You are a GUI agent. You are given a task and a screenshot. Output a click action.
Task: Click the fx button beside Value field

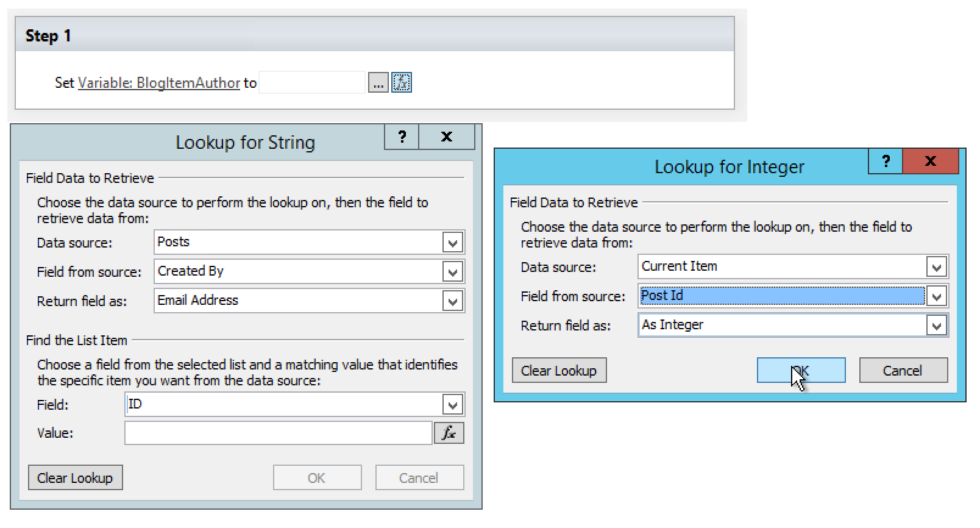(x=449, y=433)
